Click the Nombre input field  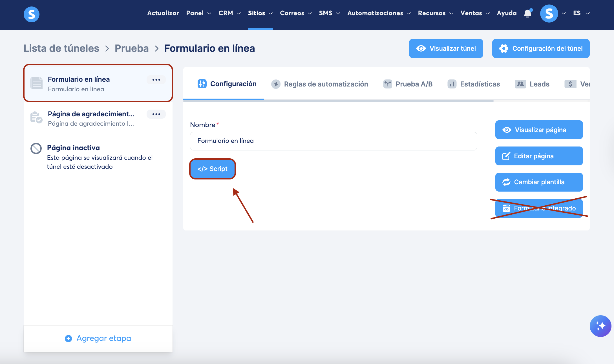(x=333, y=141)
